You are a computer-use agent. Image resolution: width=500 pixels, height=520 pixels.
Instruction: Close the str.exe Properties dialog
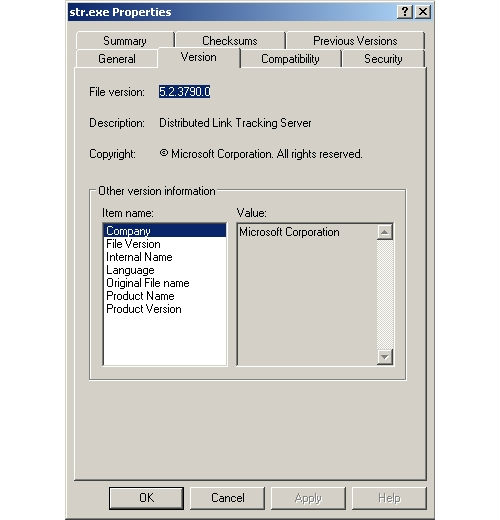tap(423, 12)
